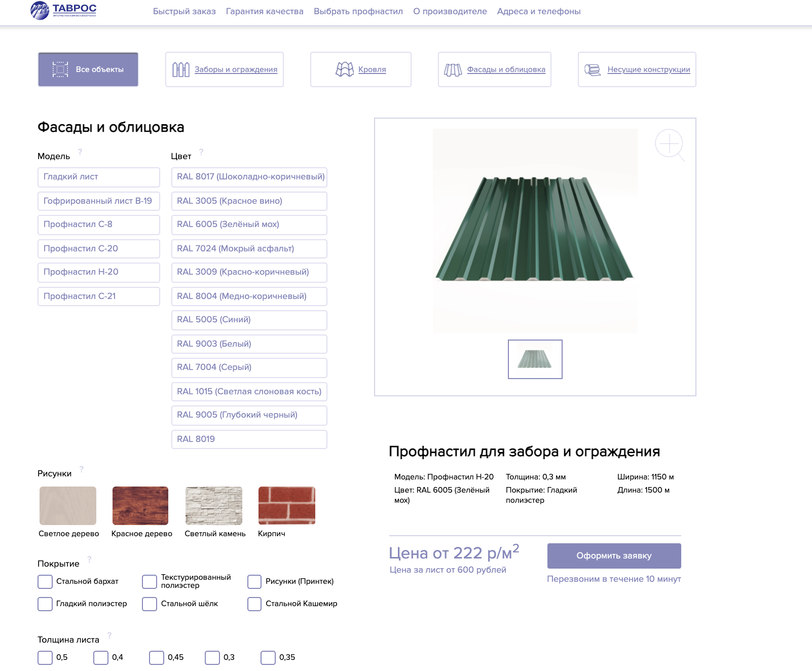Tick sheet thickness 0,45
This screenshot has width=812, height=671.
pyautogui.click(x=157, y=658)
